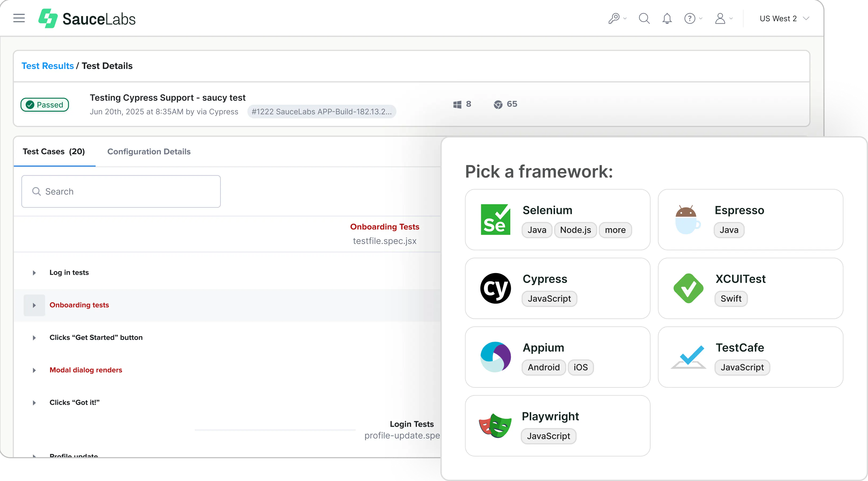Choose JavaScript under TestCafe
The height and width of the screenshot is (481, 868).
click(x=742, y=368)
